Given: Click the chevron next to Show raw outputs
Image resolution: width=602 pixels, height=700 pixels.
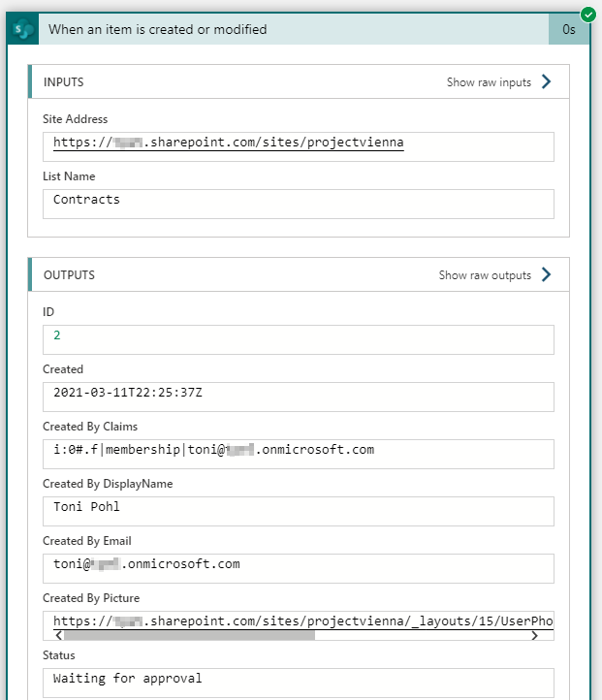Looking at the screenshot, I should tap(547, 275).
